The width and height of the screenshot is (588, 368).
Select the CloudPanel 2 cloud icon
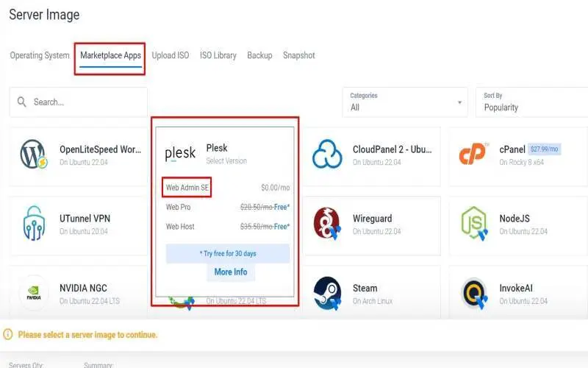pyautogui.click(x=326, y=155)
